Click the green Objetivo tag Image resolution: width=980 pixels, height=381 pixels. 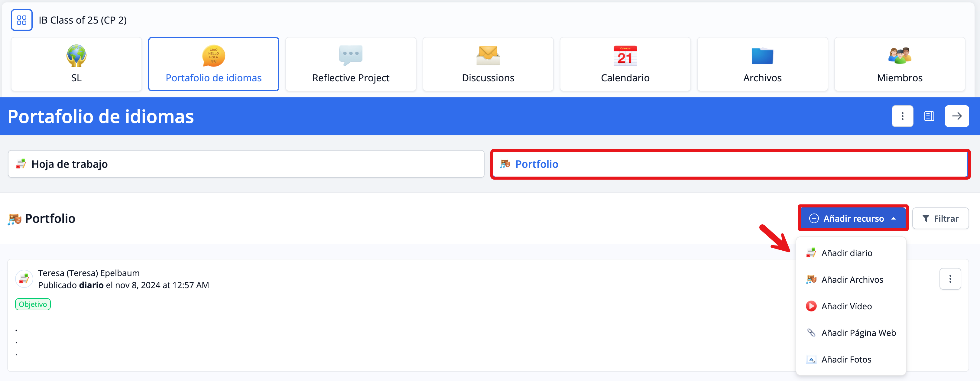point(33,304)
